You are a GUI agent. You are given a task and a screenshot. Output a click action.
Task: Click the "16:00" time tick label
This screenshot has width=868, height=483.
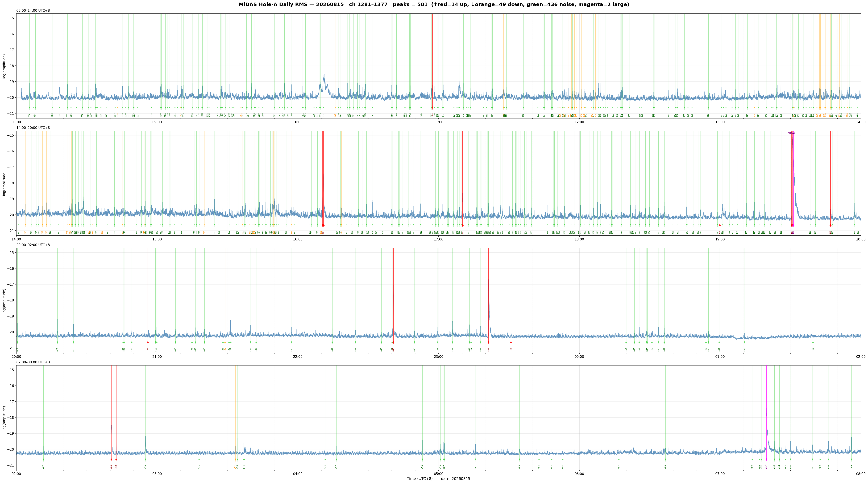(298, 239)
